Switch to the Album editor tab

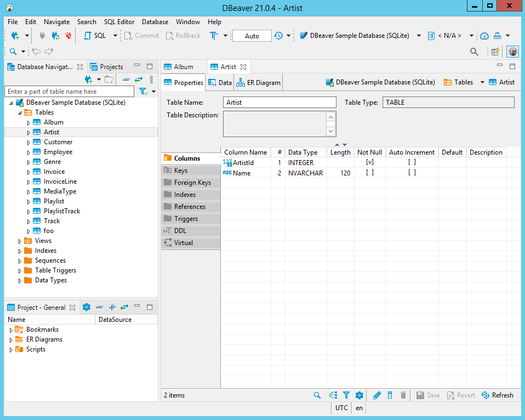point(183,67)
